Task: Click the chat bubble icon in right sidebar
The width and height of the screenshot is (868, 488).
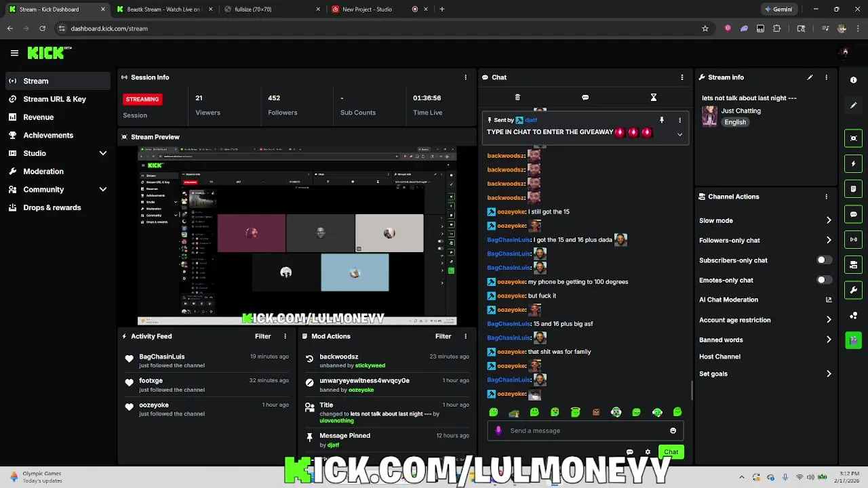Action: click(x=854, y=214)
